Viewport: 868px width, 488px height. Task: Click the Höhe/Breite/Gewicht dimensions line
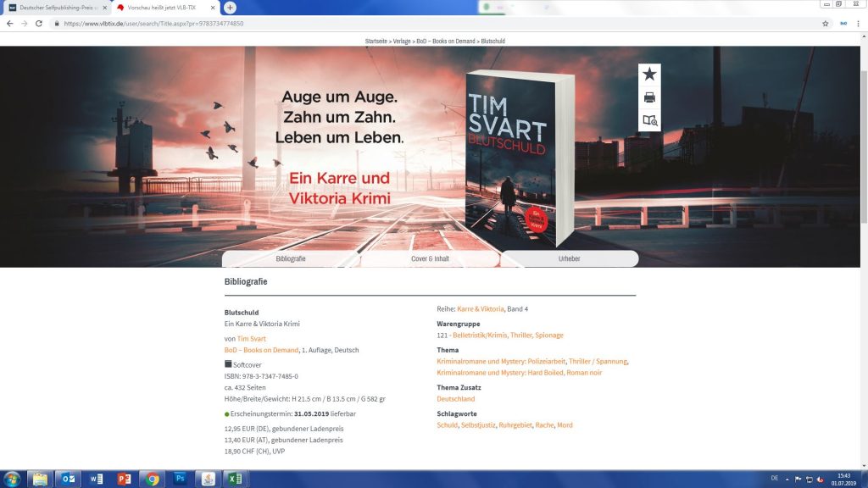pos(305,399)
